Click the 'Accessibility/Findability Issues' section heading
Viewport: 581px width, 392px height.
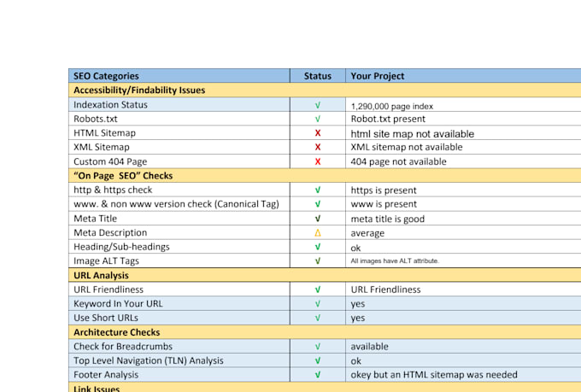[325, 90]
